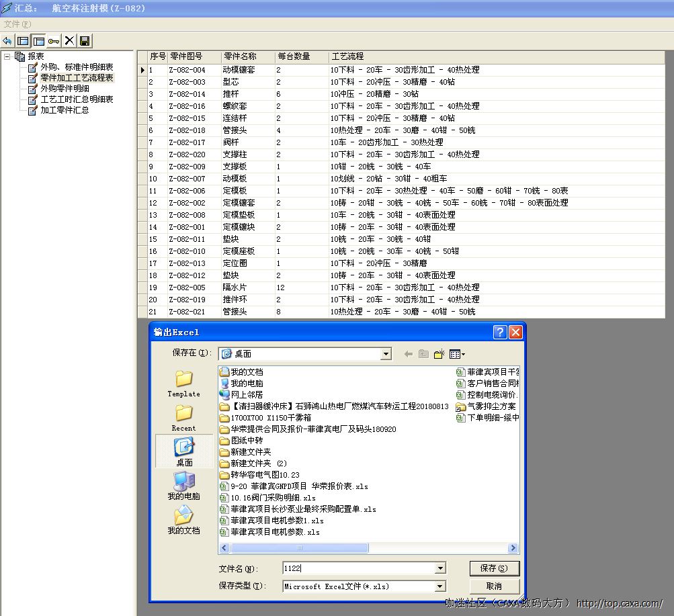Click the X delete toolbar icon
Screen dimensions: 674x616
coord(69,41)
